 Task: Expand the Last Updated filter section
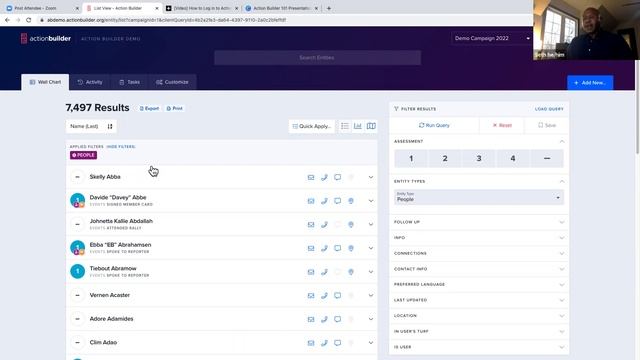[479, 300]
